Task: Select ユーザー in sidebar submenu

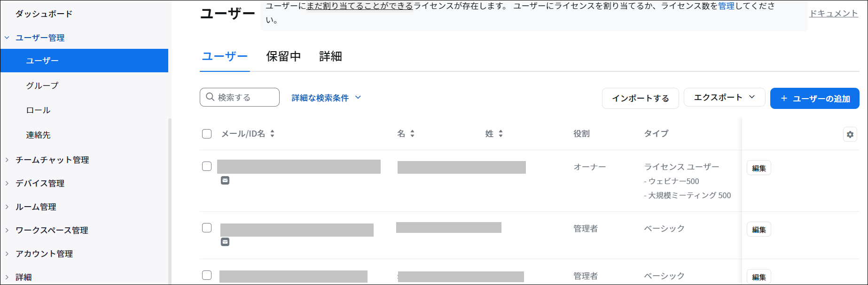Action: (84, 61)
